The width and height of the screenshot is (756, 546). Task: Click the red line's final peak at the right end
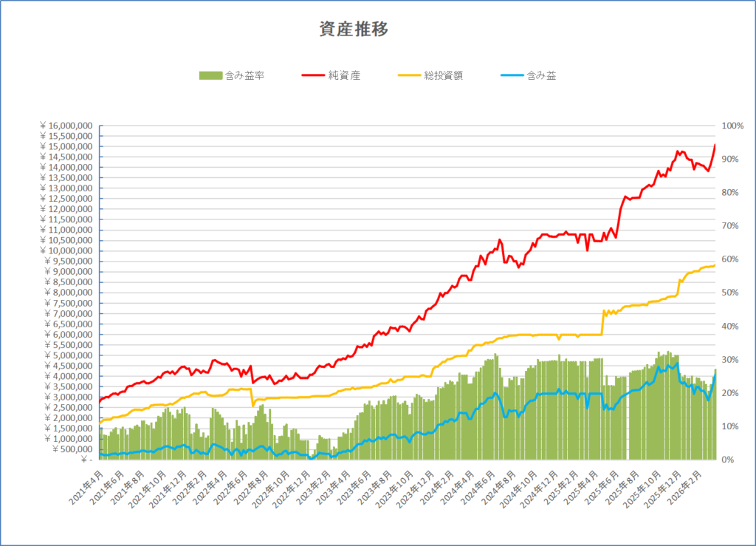pyautogui.click(x=715, y=146)
